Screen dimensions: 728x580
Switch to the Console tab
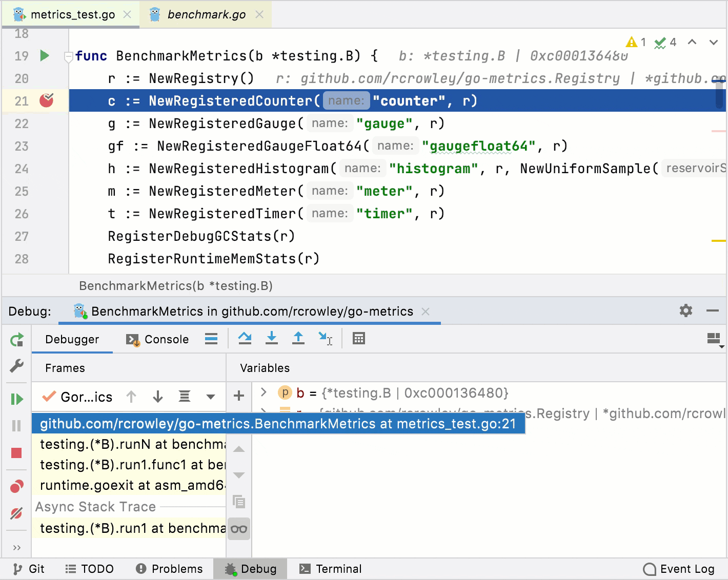158,339
